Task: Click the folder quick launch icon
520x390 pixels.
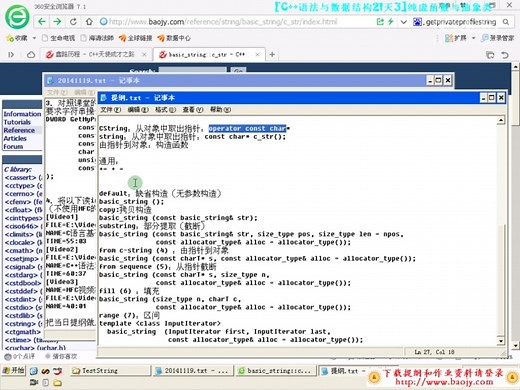Action: 57,382
